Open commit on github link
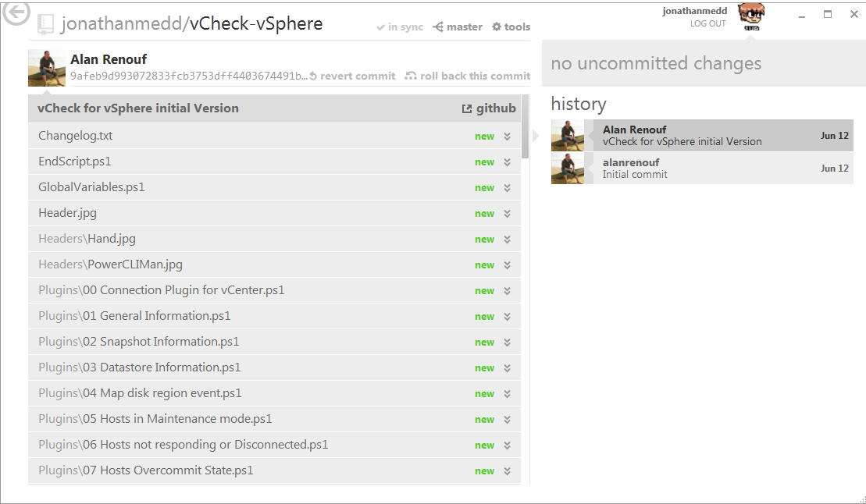The width and height of the screenshot is (866, 504). [x=489, y=108]
